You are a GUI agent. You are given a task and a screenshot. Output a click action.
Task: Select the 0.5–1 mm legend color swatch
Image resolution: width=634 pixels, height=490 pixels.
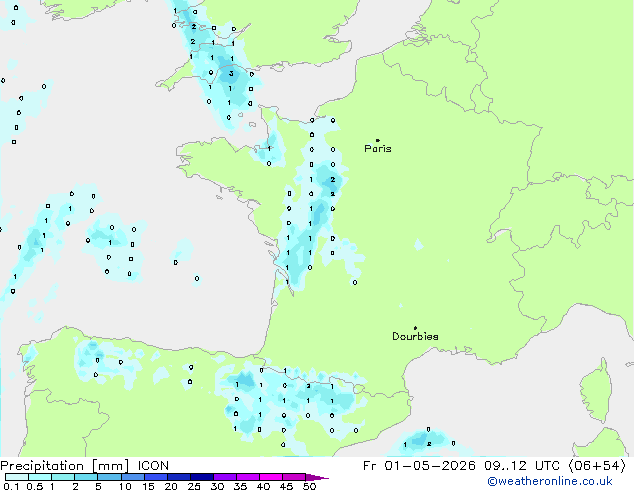click(x=40, y=477)
